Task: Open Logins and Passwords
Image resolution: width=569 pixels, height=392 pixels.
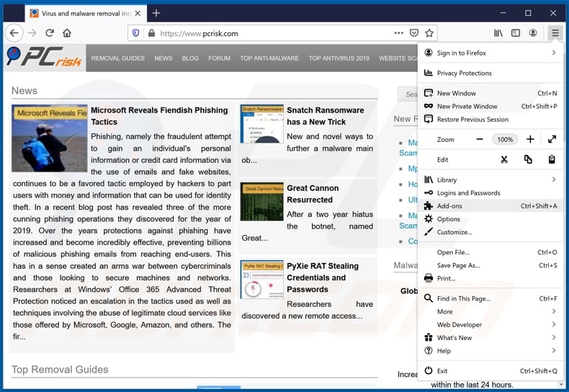Action: pyautogui.click(x=490, y=192)
